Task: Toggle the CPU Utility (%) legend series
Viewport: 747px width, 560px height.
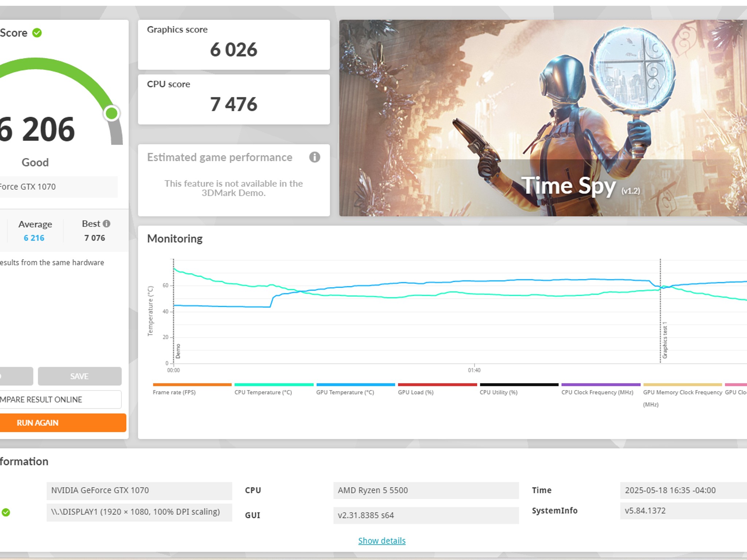Action: point(498,392)
